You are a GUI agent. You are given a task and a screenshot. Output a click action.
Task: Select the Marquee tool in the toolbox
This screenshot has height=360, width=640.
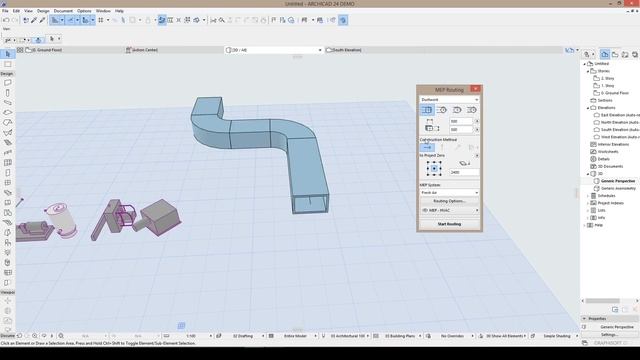[7, 64]
